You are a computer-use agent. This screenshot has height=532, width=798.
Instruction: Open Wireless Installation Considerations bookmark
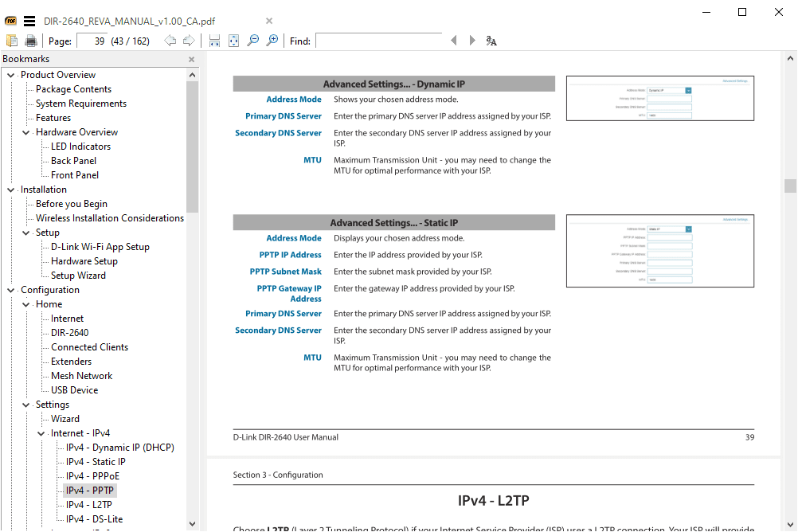(x=109, y=218)
